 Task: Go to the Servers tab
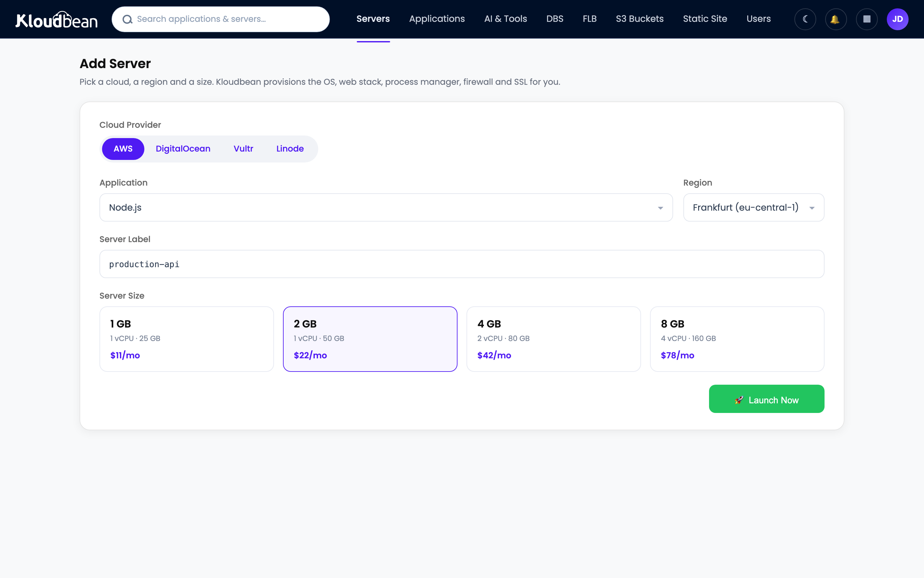pos(373,19)
